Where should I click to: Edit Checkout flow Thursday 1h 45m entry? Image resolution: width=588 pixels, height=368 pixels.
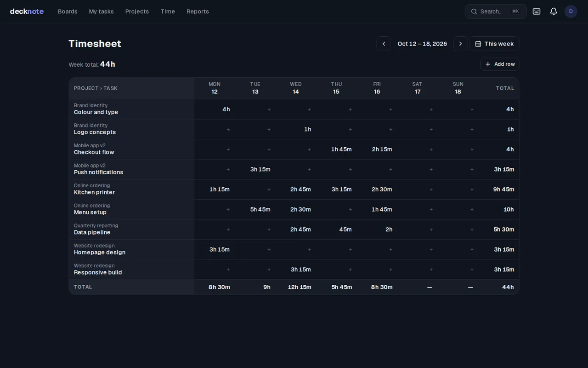341,149
